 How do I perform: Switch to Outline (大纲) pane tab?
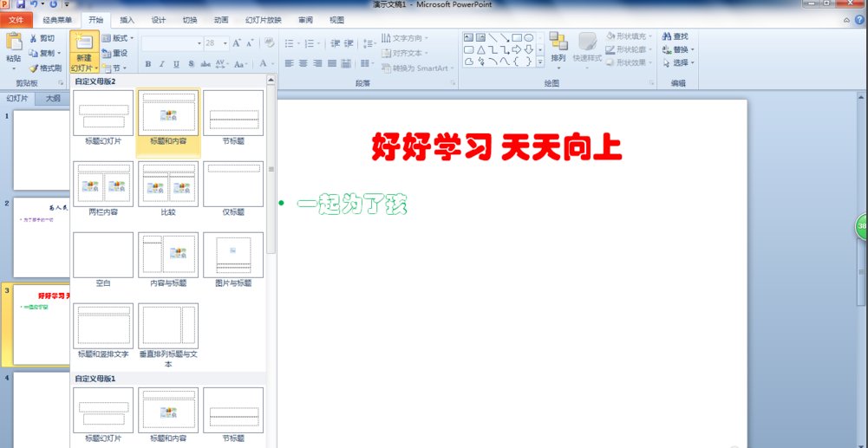click(53, 99)
